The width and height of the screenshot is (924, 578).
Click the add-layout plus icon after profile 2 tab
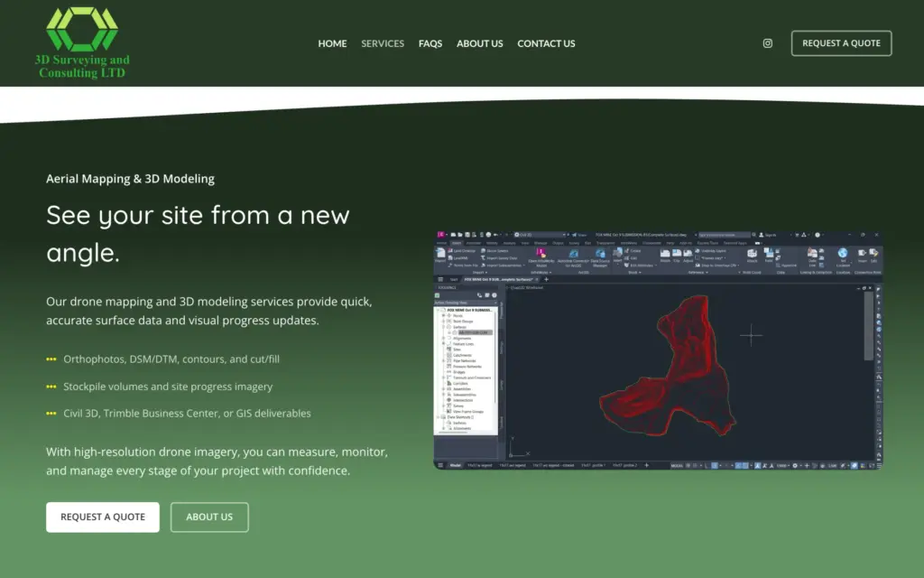[x=646, y=465]
